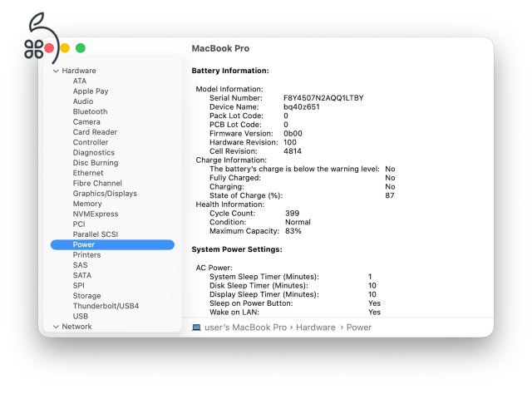Click hardware revision value 100
532x399 pixels.
pyautogui.click(x=290, y=142)
